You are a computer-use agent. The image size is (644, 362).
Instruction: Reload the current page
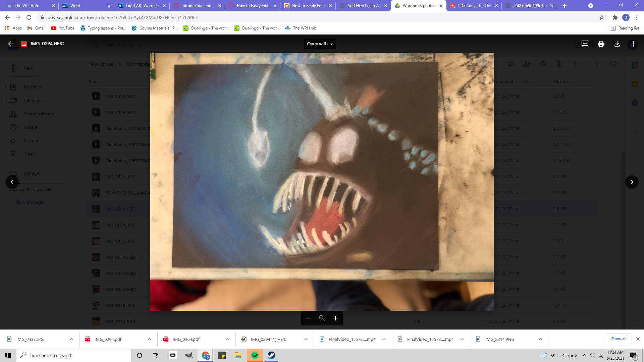click(x=29, y=17)
